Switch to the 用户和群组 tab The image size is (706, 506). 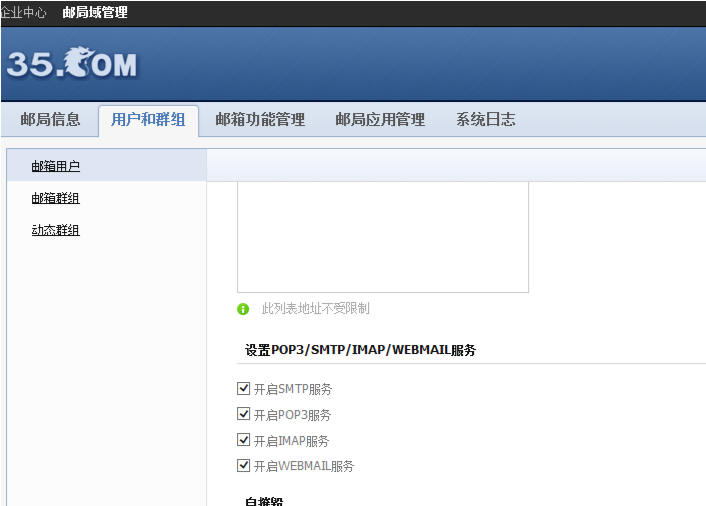[x=148, y=120]
